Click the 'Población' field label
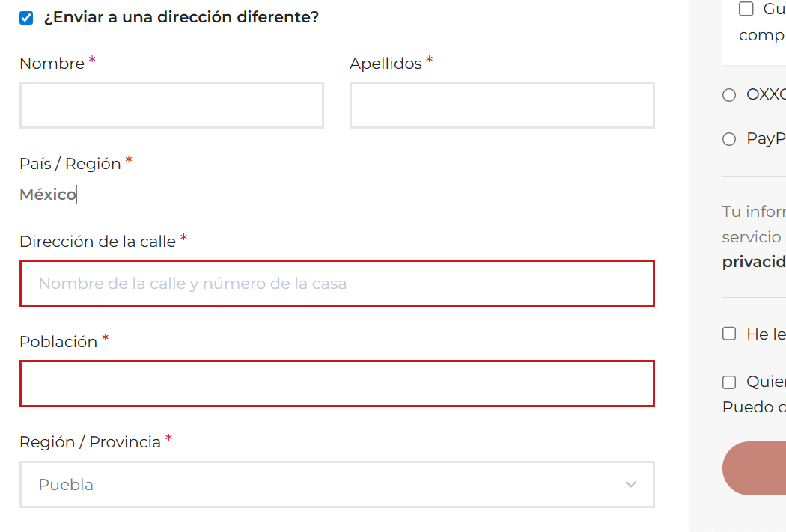 58,342
